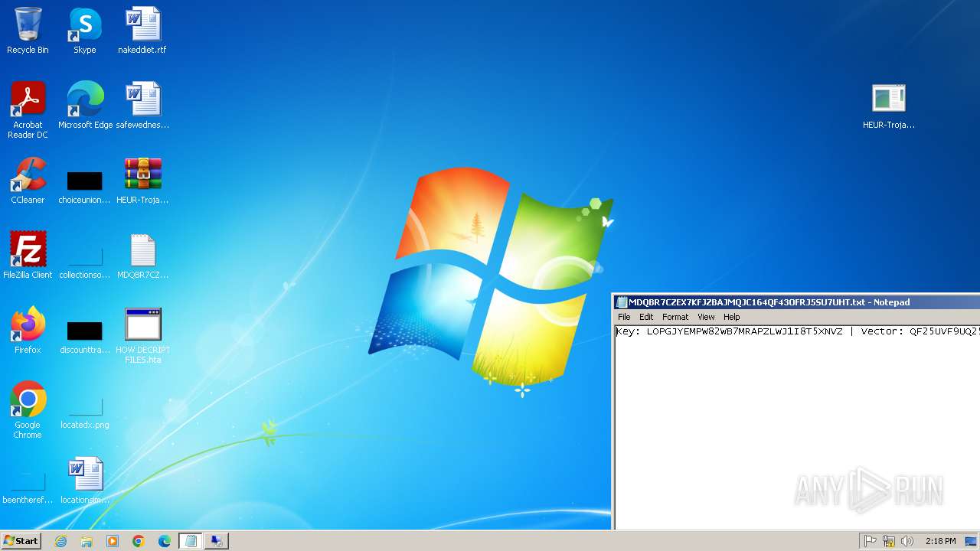980x551 pixels.
Task: Open Internet Explorer from the taskbar
Action: 60,541
